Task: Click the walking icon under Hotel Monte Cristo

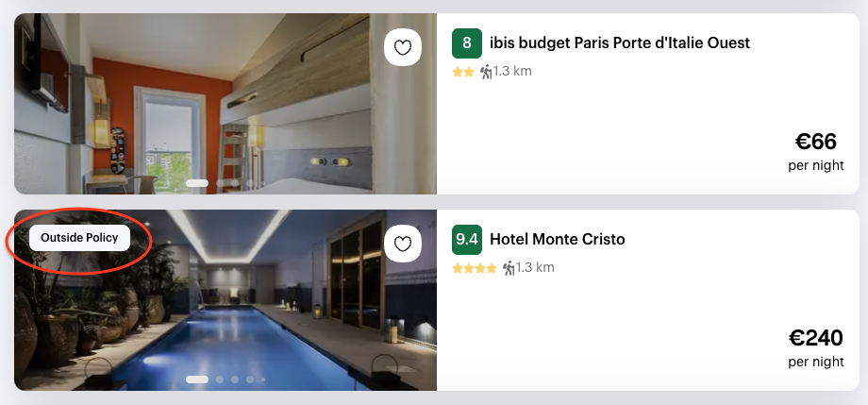Action: click(x=509, y=268)
